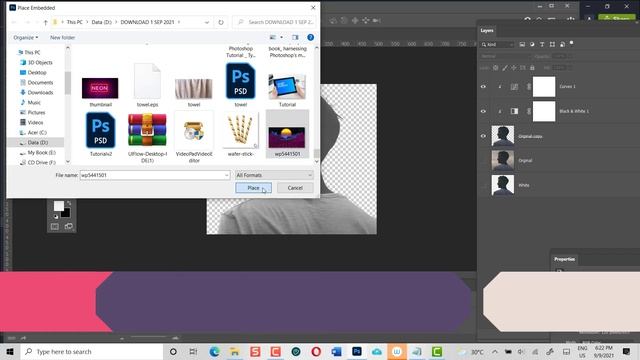Click Black & White 1 layer mask thumbnail
640x360 pixels.
(544, 111)
